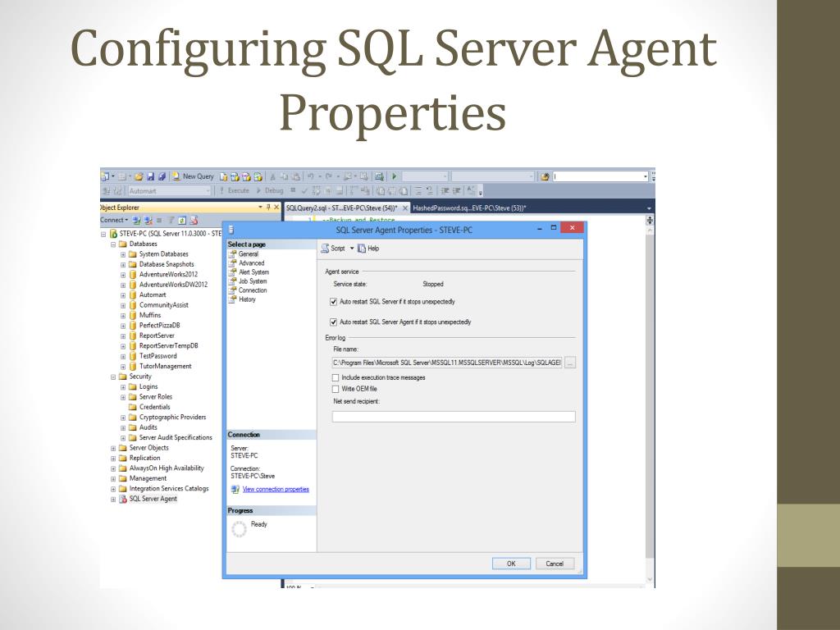Click the Muffins database icon

[x=132, y=315]
